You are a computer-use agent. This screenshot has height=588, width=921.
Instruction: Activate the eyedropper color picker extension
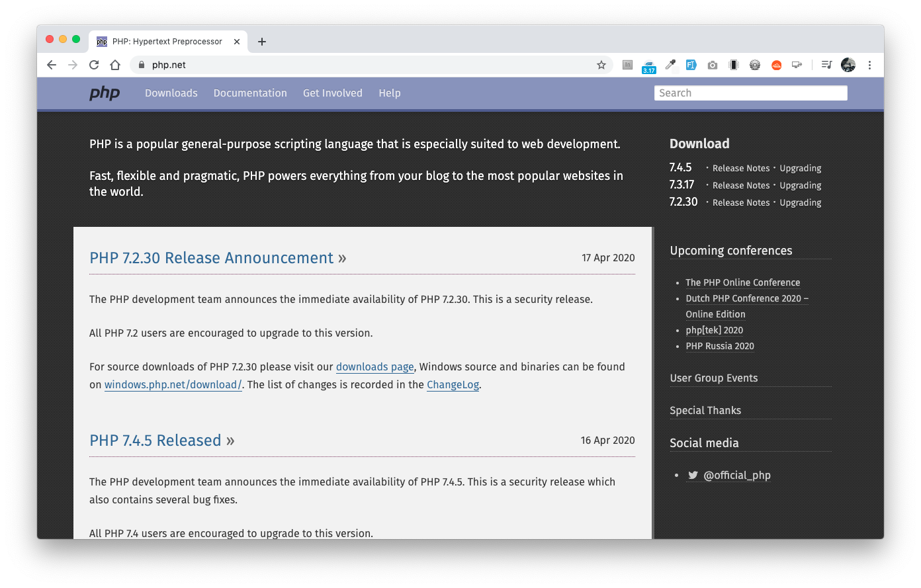670,65
